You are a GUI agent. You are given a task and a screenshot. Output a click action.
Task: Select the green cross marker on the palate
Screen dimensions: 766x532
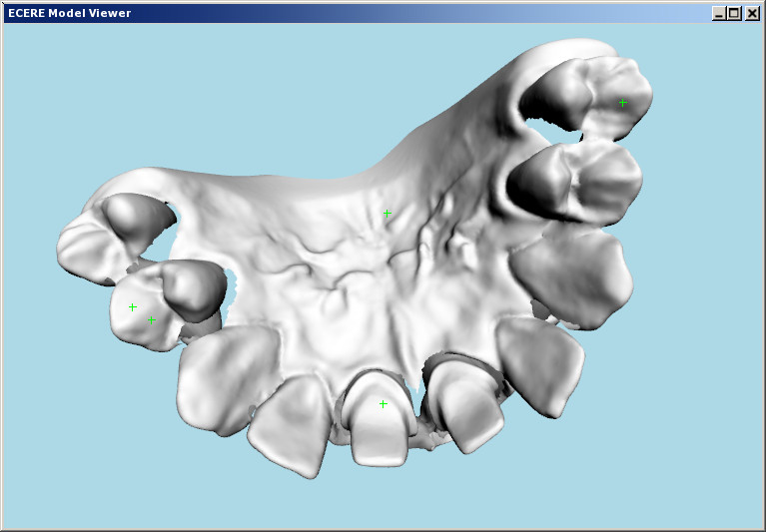387,214
